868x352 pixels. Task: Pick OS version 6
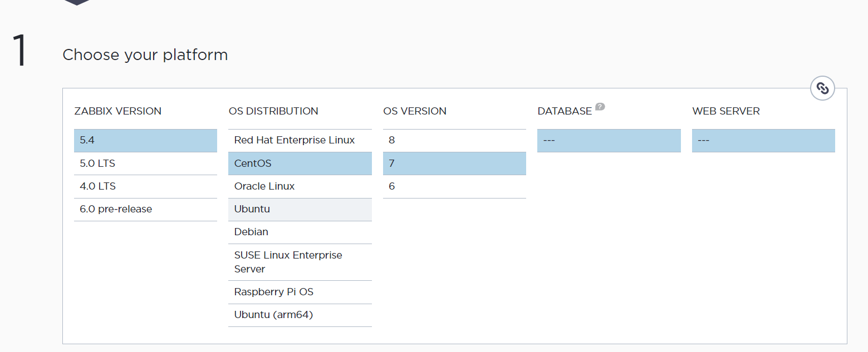pos(454,186)
